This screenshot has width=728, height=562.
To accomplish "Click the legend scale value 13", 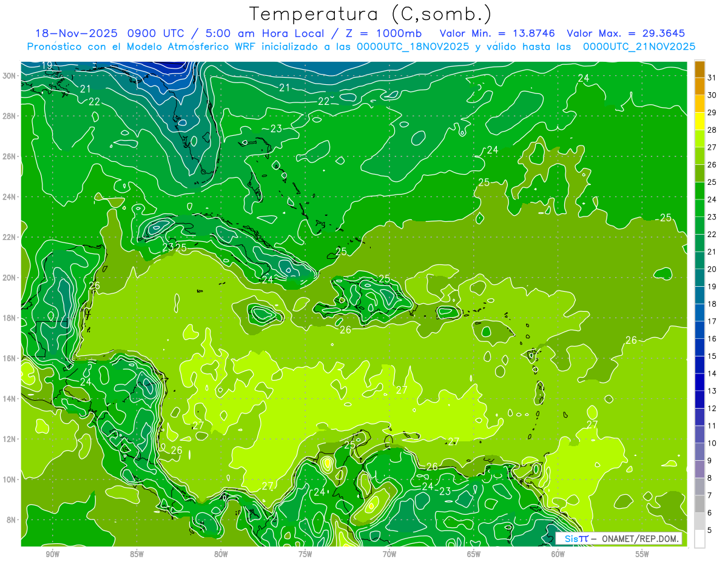I will [712, 391].
